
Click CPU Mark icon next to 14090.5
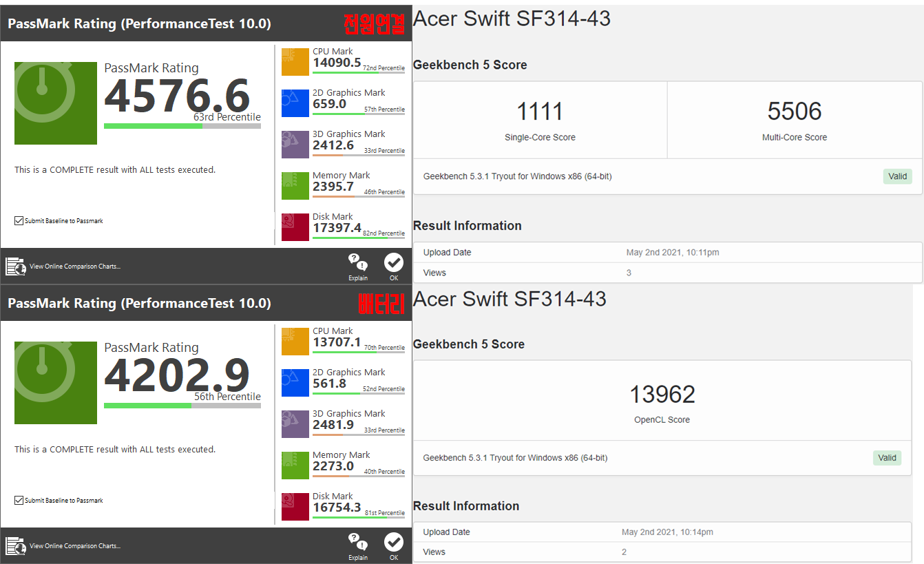pos(295,62)
